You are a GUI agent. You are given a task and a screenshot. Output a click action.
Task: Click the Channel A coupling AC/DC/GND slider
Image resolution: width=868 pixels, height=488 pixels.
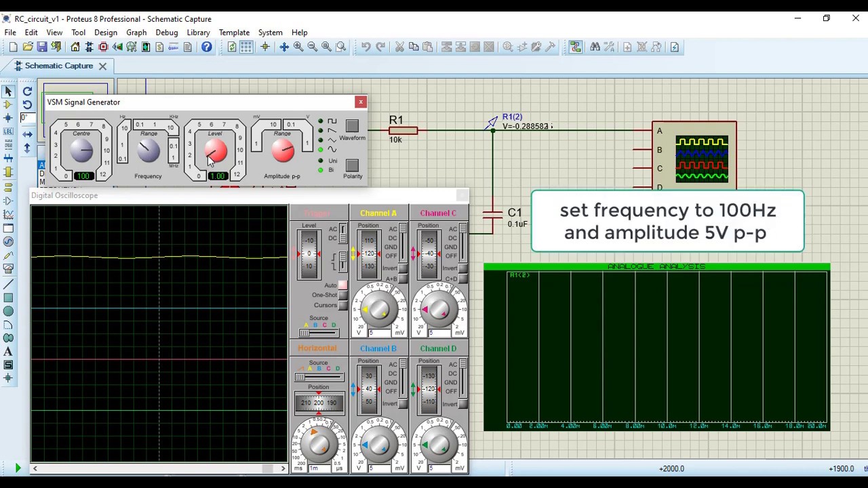tap(403, 242)
